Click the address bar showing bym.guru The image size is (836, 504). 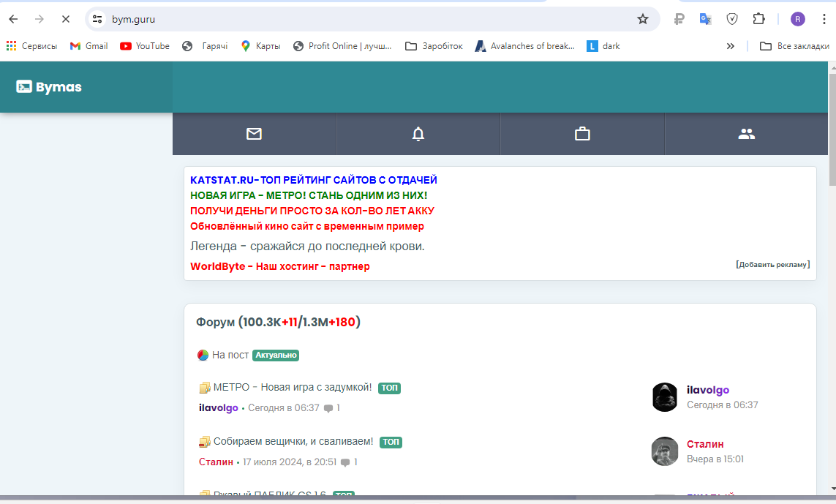(x=366, y=19)
